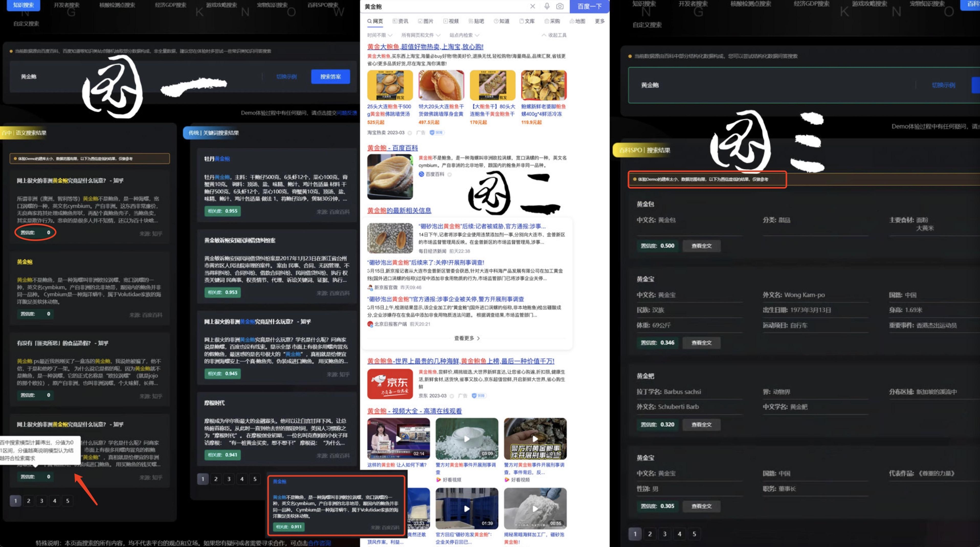980x547 pixels.
Task: Open the 采购 tab in Baidu
Action: (552, 21)
